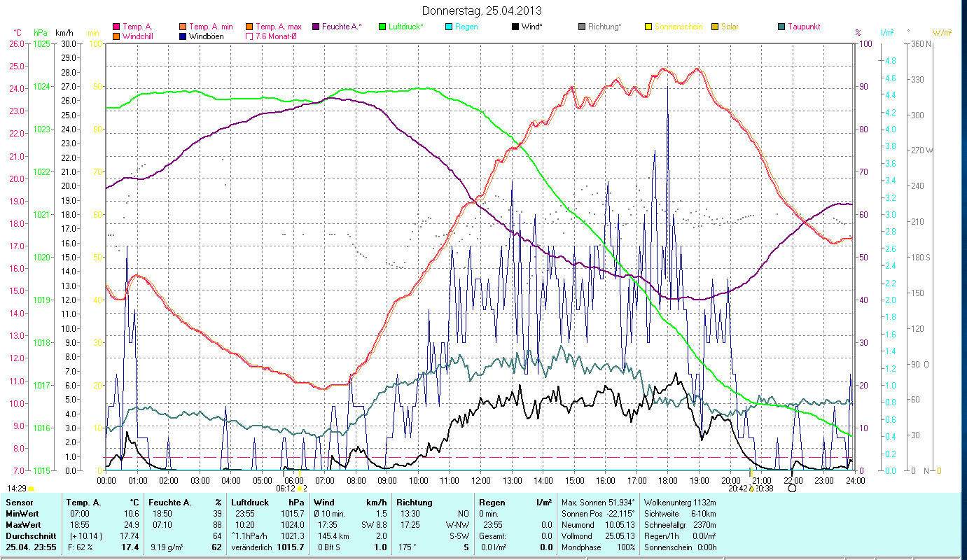The width and height of the screenshot is (967, 560).
Task: Click the W/m² axis unit label
Action: click(x=940, y=33)
